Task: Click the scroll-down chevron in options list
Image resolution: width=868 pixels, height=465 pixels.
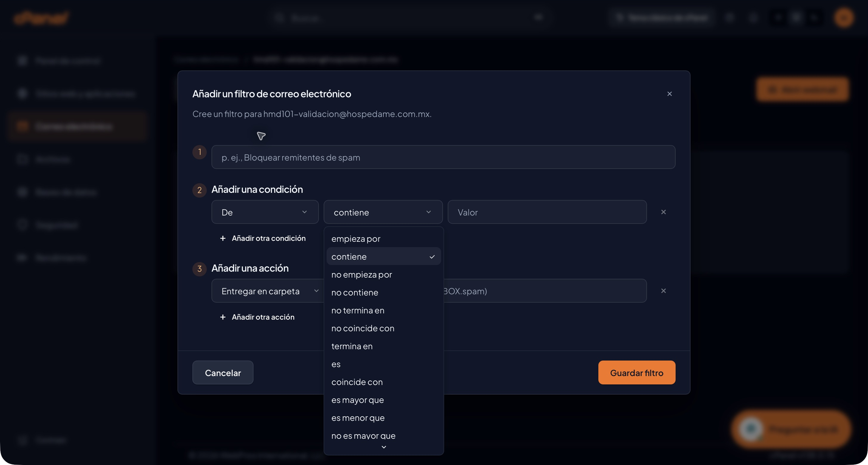Action: click(384, 447)
